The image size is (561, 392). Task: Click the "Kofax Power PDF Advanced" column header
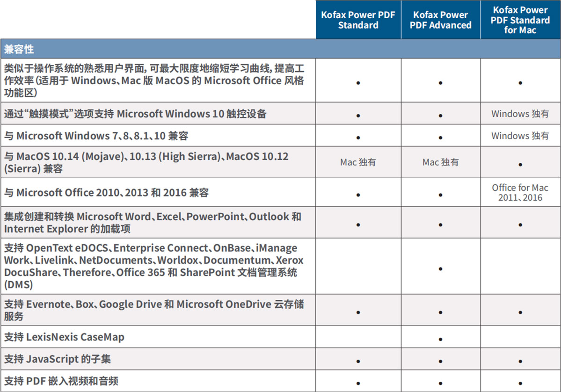[440, 20]
